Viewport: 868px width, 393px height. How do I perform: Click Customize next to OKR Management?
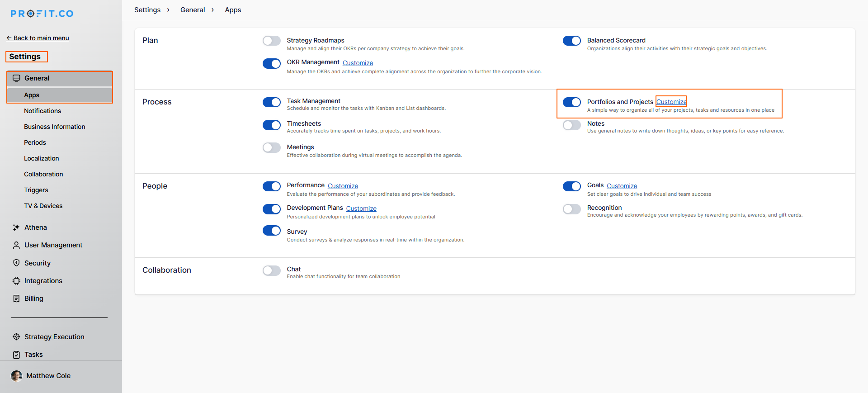click(x=358, y=63)
